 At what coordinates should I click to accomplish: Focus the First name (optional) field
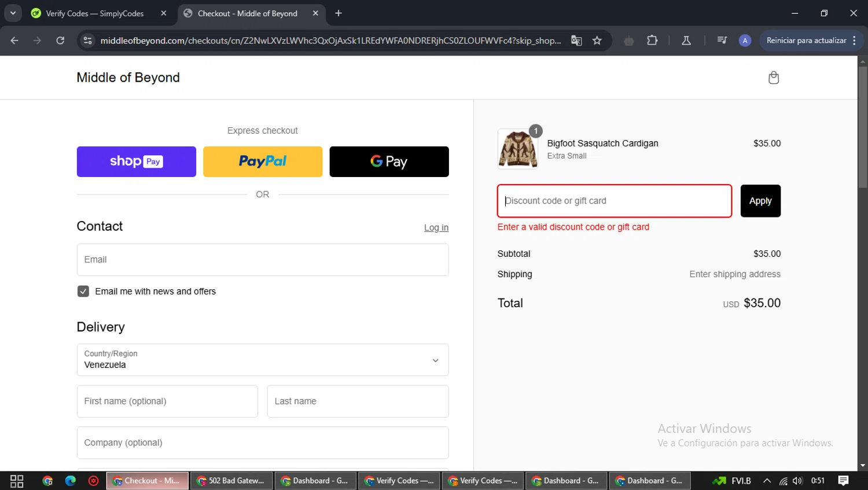(167, 401)
